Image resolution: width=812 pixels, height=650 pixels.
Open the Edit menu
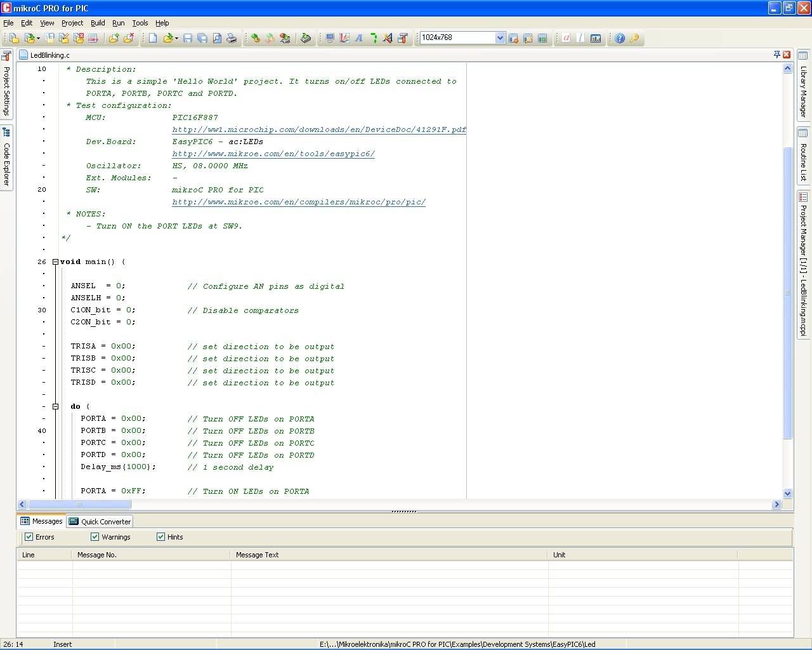click(27, 23)
